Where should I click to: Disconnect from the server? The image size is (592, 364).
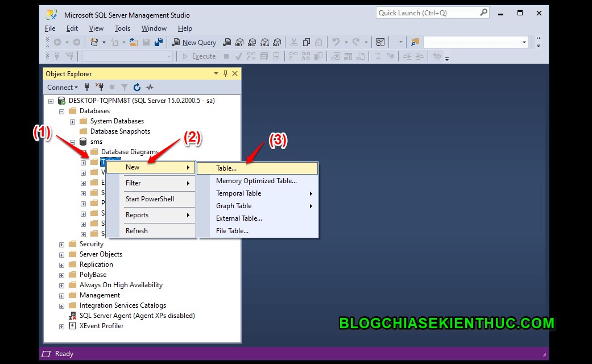tap(101, 87)
